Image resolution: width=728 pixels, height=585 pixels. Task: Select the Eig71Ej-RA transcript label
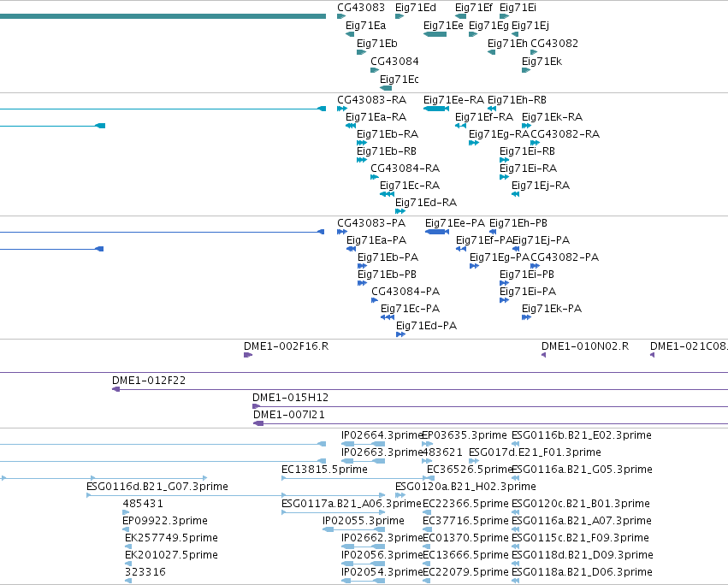[x=541, y=186]
